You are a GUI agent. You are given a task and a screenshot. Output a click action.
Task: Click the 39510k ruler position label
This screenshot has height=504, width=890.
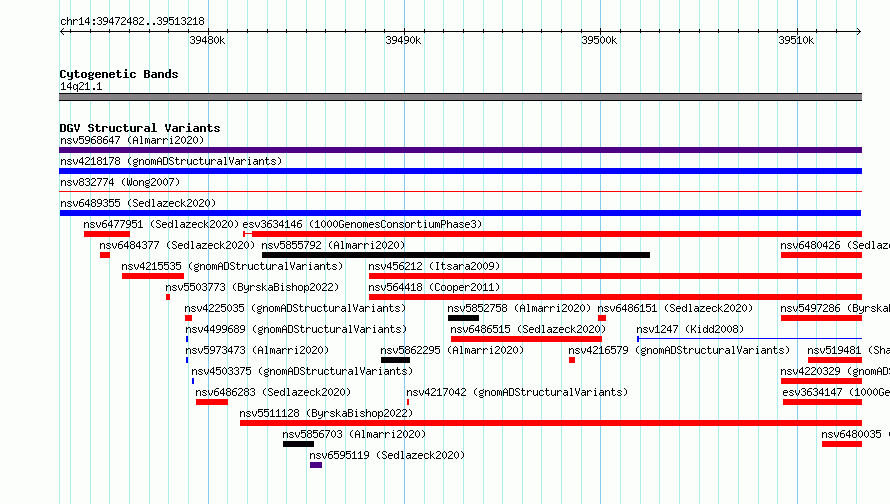pyautogui.click(x=796, y=40)
